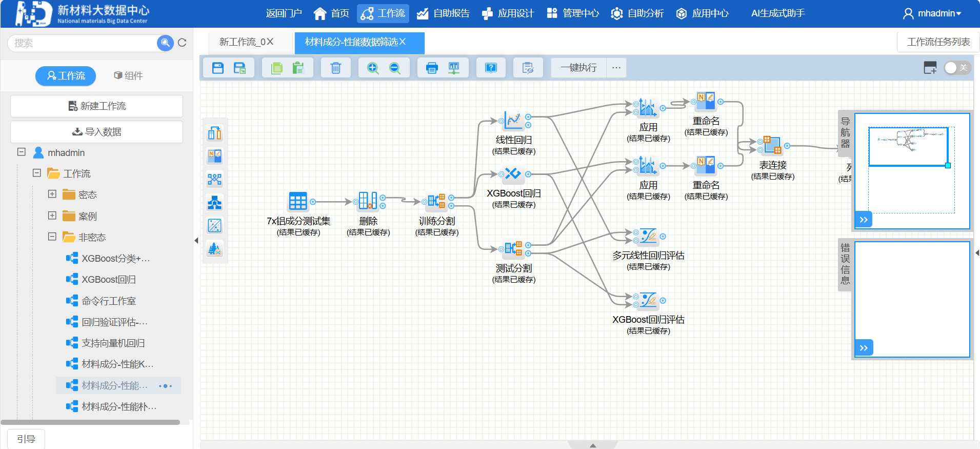Click the printer icon in toolbar
The height and width of the screenshot is (449, 980).
coord(432,68)
